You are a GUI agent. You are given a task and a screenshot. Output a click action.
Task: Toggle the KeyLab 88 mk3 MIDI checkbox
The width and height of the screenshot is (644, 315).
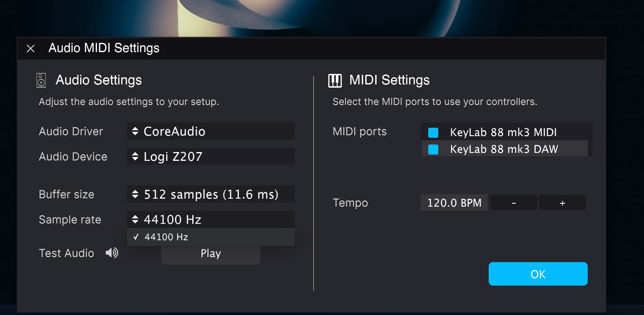433,133
